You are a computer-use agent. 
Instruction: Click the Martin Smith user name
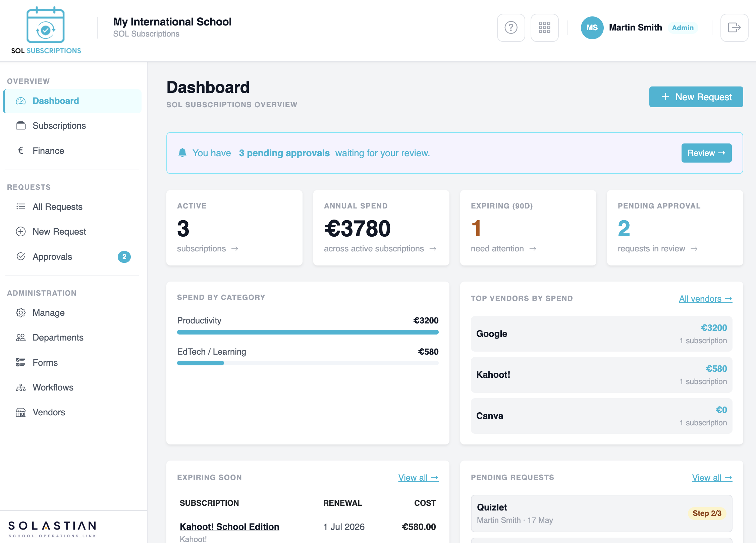pyautogui.click(x=635, y=27)
